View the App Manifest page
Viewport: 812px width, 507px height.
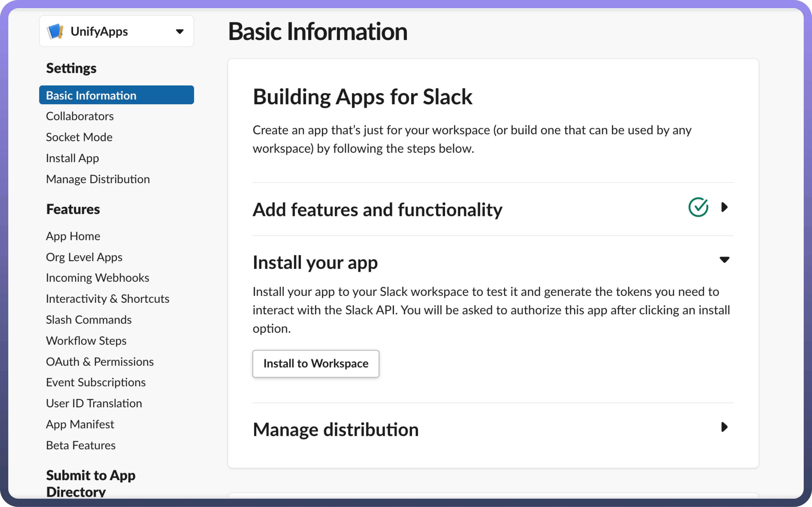point(80,424)
